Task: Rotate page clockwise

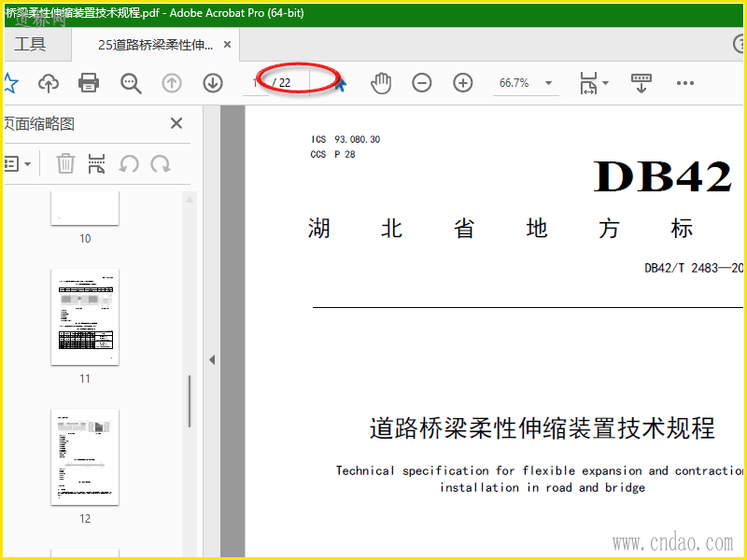Action: (161, 164)
